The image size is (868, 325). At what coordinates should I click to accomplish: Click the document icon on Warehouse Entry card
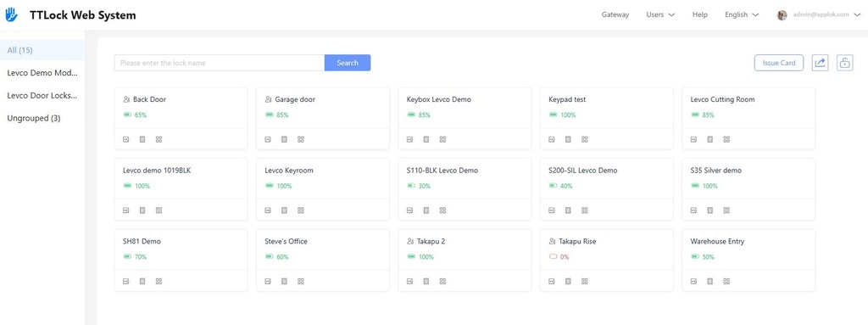pos(710,281)
